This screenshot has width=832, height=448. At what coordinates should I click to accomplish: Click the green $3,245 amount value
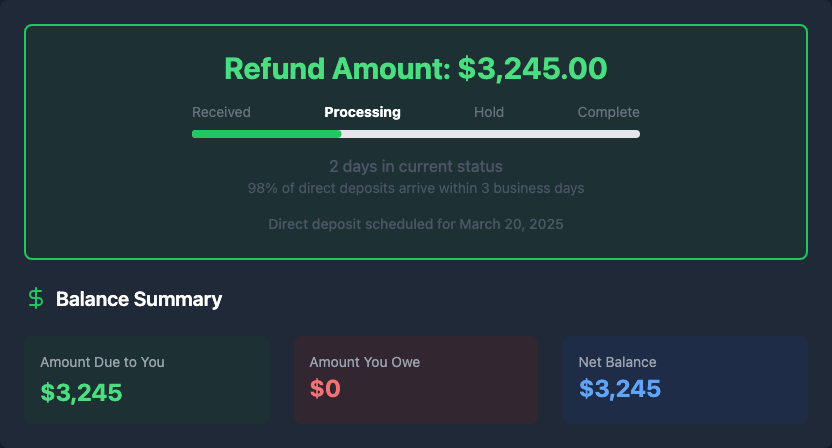pos(81,392)
